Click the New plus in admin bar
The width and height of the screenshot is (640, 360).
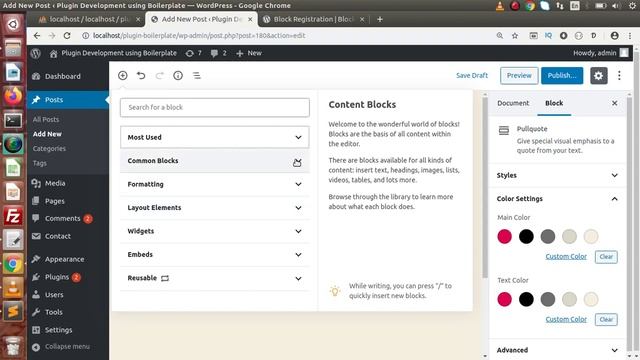point(249,53)
